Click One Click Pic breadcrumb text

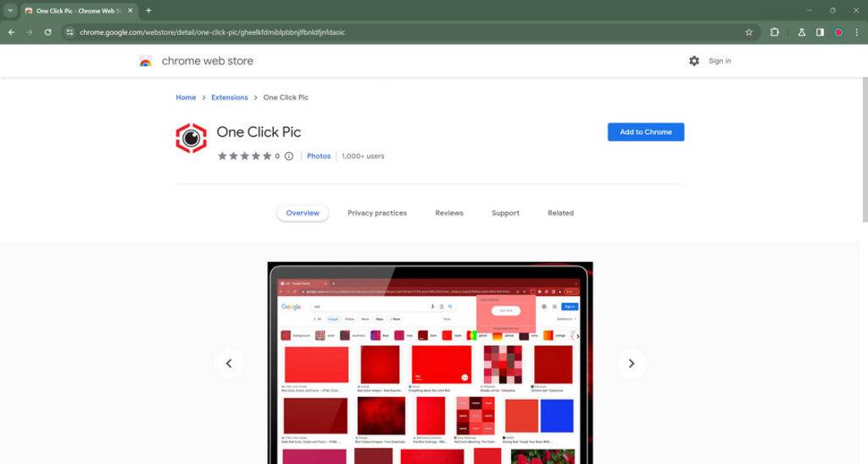click(286, 98)
